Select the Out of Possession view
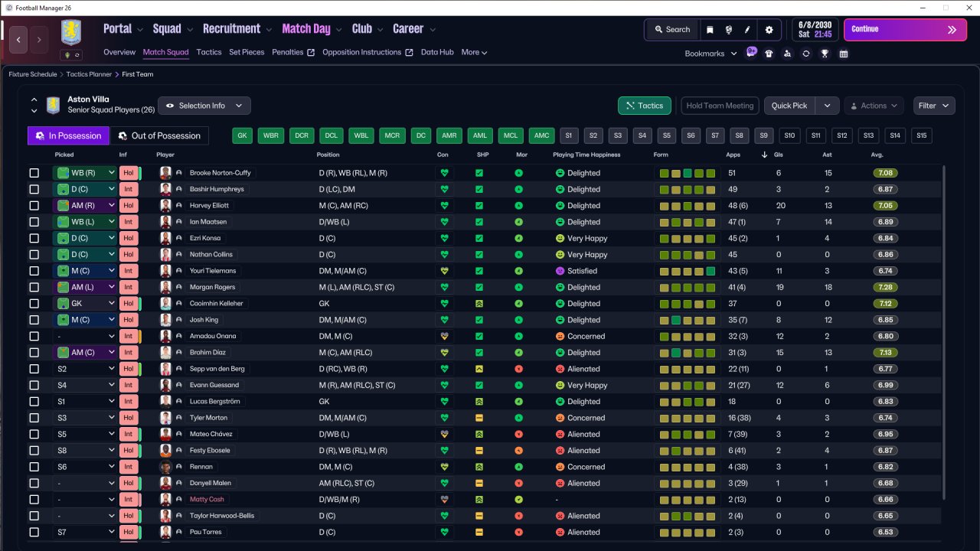The height and width of the screenshot is (551, 980). (159, 135)
